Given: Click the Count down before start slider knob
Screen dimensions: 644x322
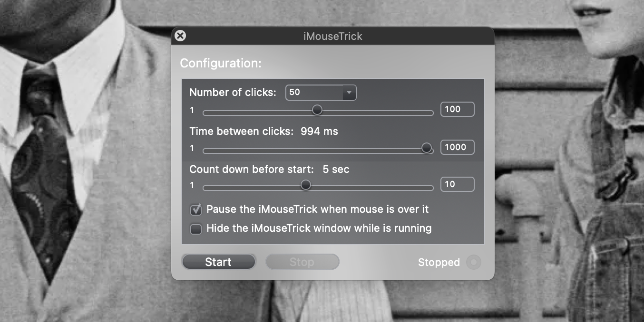Looking at the screenshot, I should pyautogui.click(x=306, y=185).
